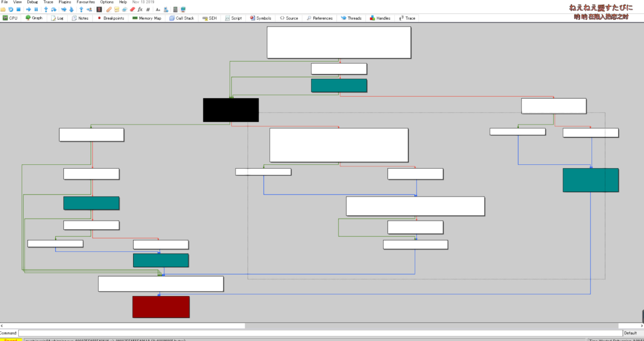Open the Options menu
The width and height of the screenshot is (644, 341).
tap(107, 2)
